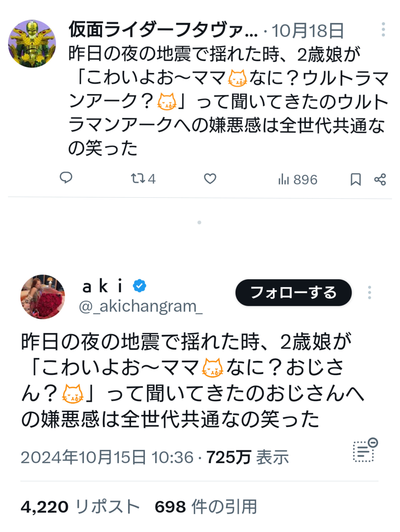Open aki's profile picture
The image size is (400, 532).
43,297
